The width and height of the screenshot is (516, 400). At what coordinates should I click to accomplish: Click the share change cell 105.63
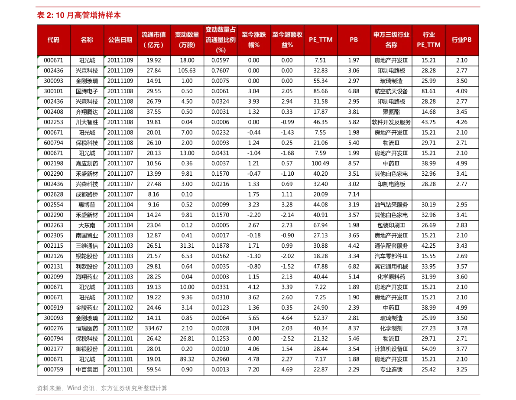(x=187, y=70)
